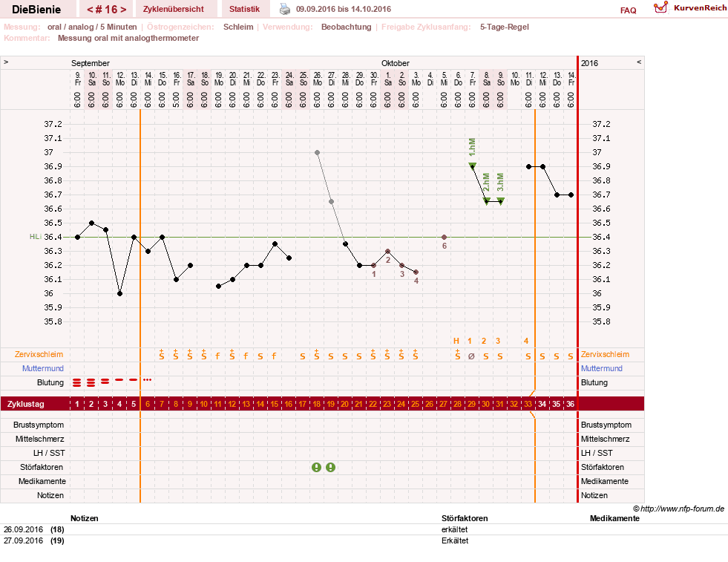Open the nfp-forum.de copyright link
The height and width of the screenshot is (562, 728).
click(x=678, y=509)
